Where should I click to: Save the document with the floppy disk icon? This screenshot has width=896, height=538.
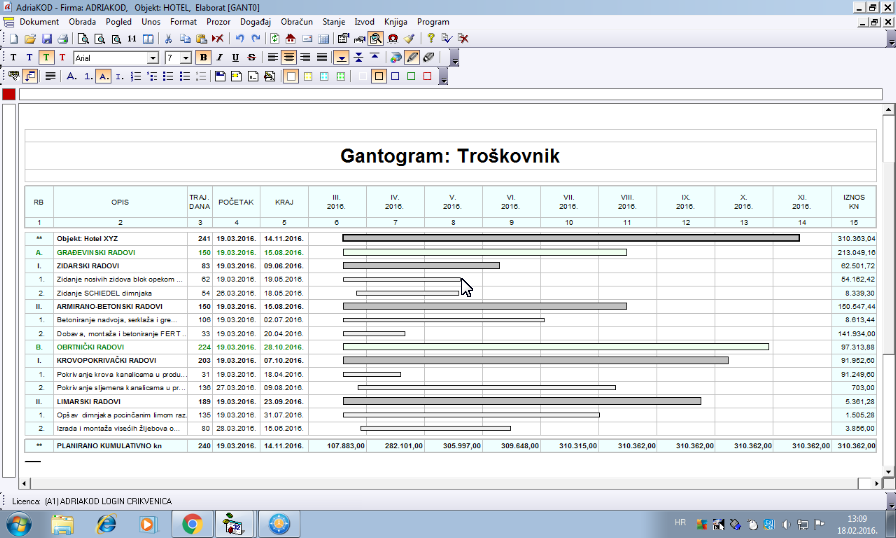pyautogui.click(x=47, y=39)
